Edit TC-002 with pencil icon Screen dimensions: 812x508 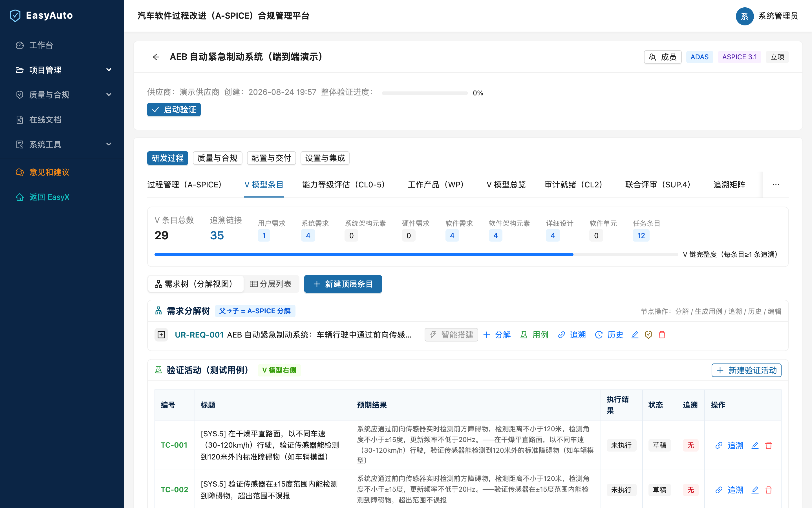tap(755, 490)
